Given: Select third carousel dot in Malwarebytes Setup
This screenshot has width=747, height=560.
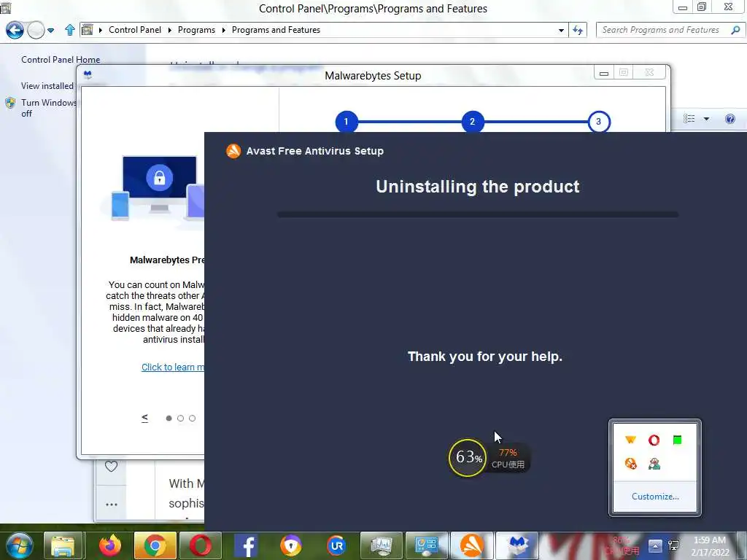Looking at the screenshot, I should pyautogui.click(x=192, y=418).
